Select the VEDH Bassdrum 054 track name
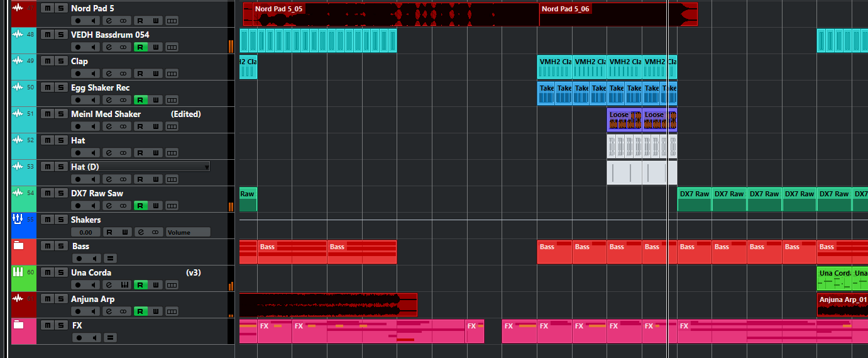This screenshot has width=868, height=358. (110, 35)
